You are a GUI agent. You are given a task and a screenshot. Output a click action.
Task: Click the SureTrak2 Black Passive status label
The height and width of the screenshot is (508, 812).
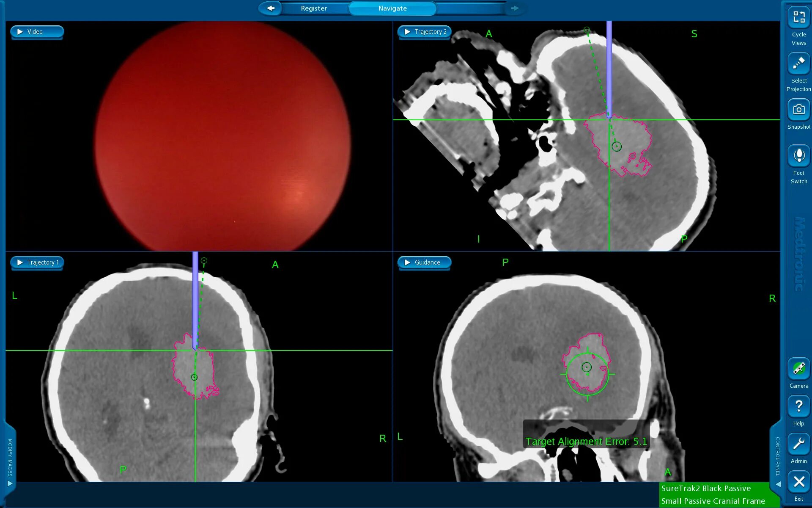pyautogui.click(x=706, y=488)
